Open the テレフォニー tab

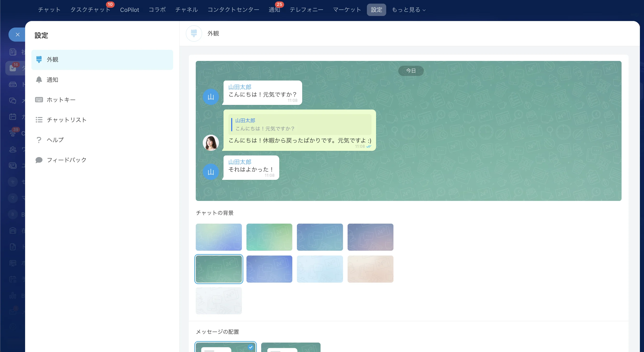tap(307, 10)
